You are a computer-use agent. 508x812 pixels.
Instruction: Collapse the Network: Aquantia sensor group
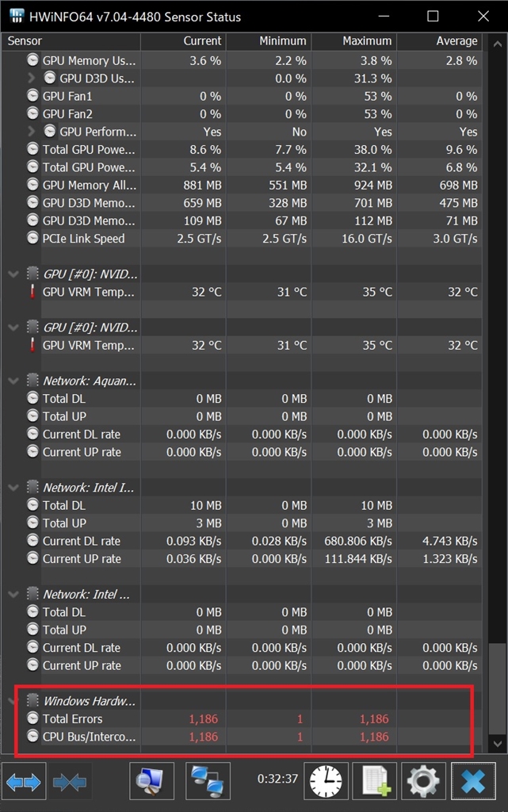pyautogui.click(x=13, y=381)
